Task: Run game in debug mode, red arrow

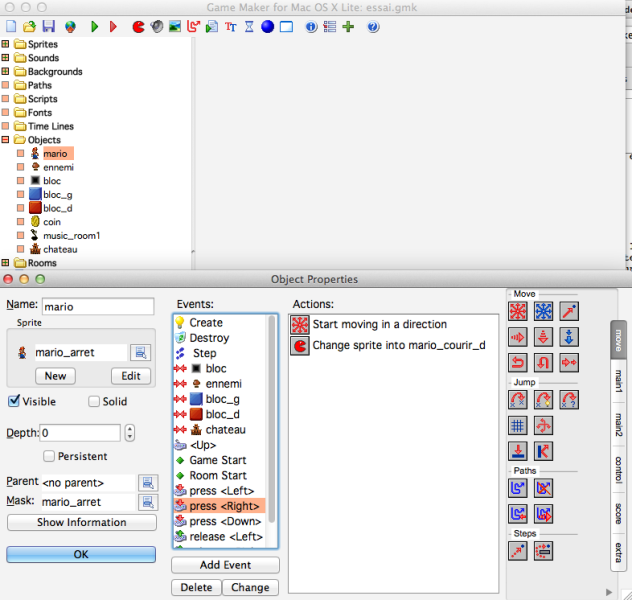Action: pyautogui.click(x=113, y=27)
